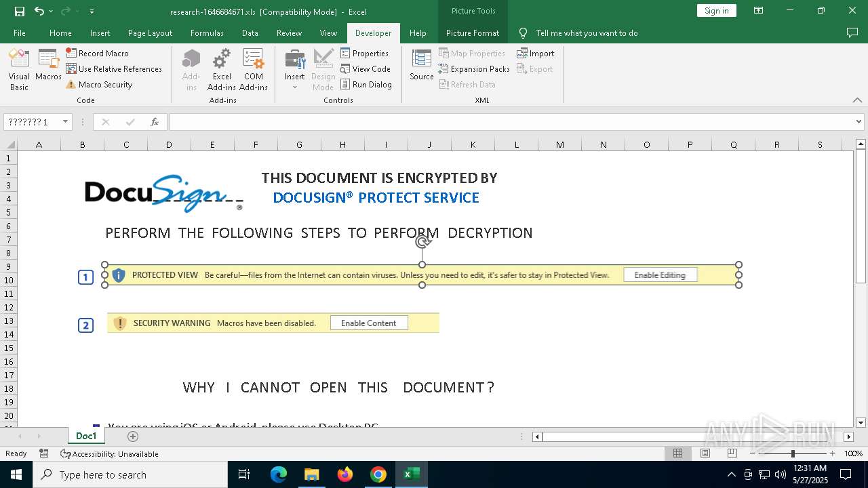Open Macro Security settings

click(99, 85)
